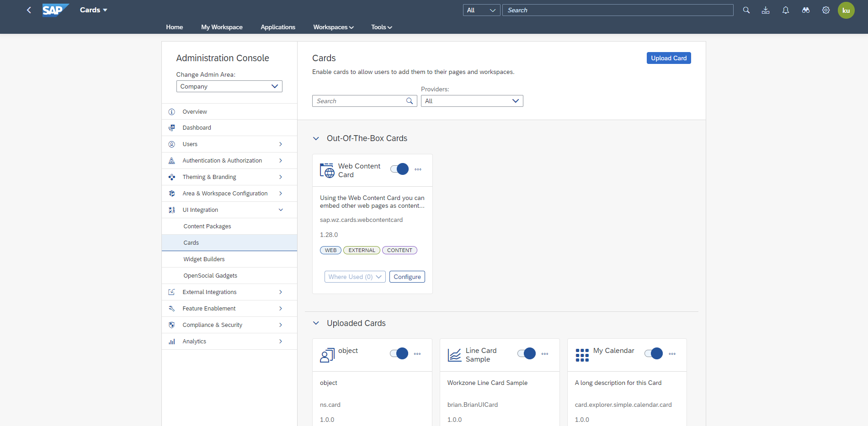868x426 pixels.
Task: Open more options for object card
Action: click(x=417, y=354)
